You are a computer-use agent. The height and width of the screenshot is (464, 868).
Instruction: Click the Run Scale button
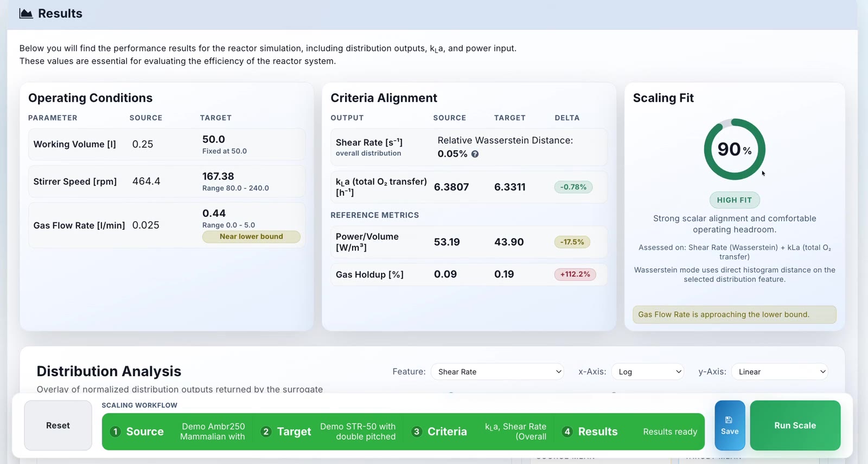click(x=795, y=426)
